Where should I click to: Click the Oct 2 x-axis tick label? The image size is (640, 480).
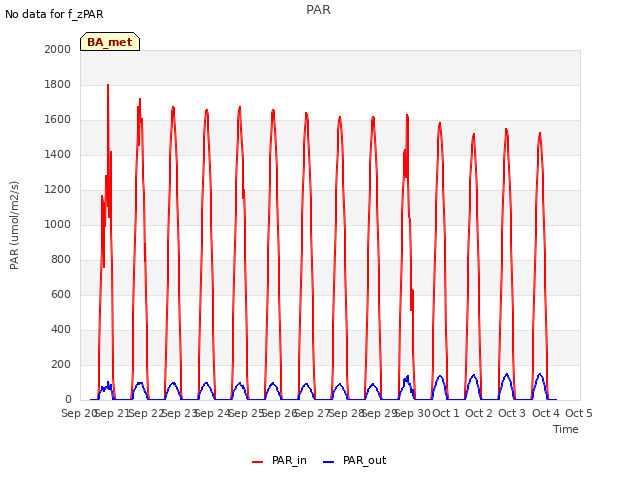pos(479,413)
